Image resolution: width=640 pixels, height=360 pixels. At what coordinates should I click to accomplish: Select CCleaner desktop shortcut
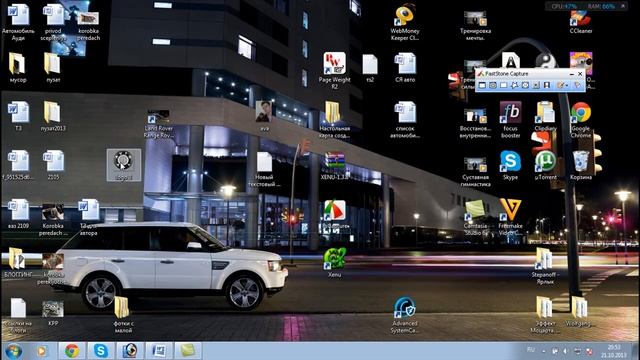581,22
